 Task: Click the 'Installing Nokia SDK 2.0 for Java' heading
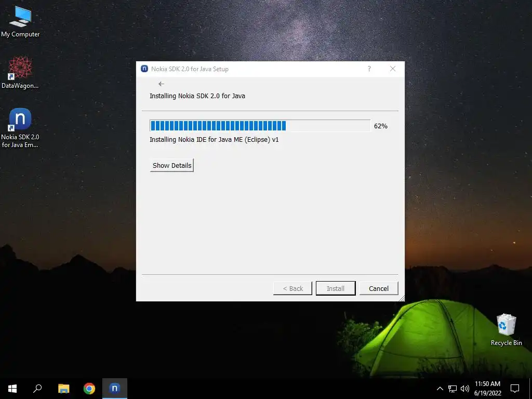(x=197, y=96)
